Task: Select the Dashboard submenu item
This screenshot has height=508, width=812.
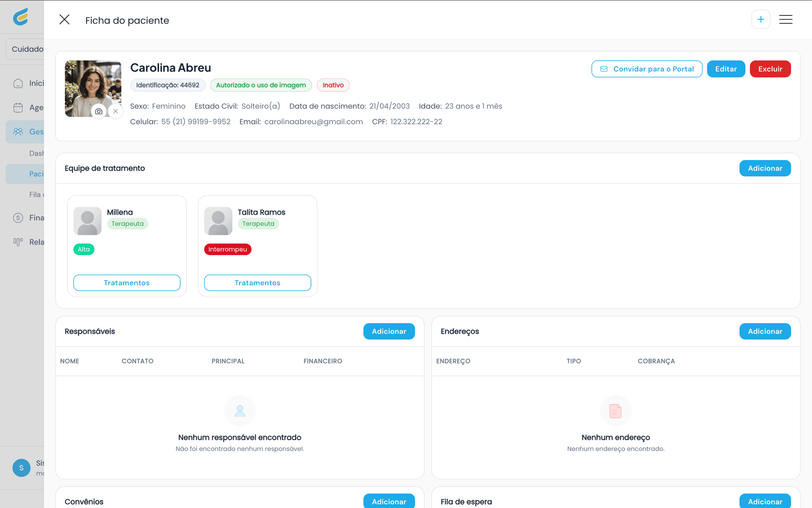Action: pos(37,153)
